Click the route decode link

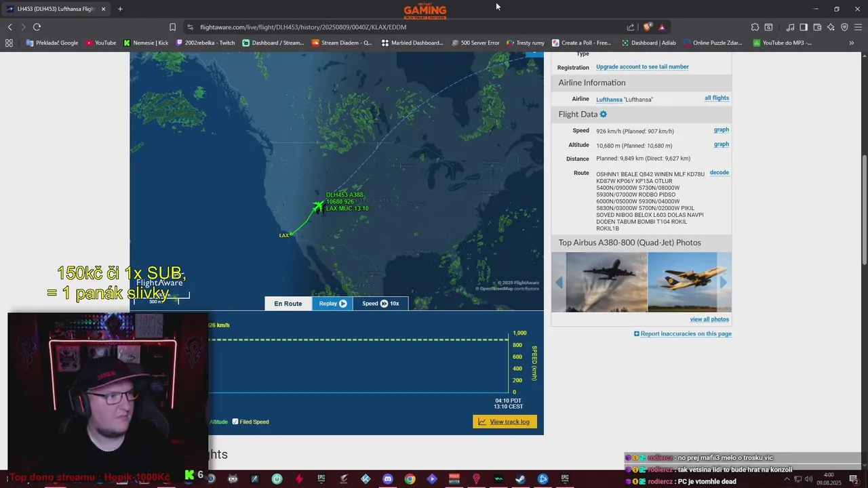click(719, 173)
